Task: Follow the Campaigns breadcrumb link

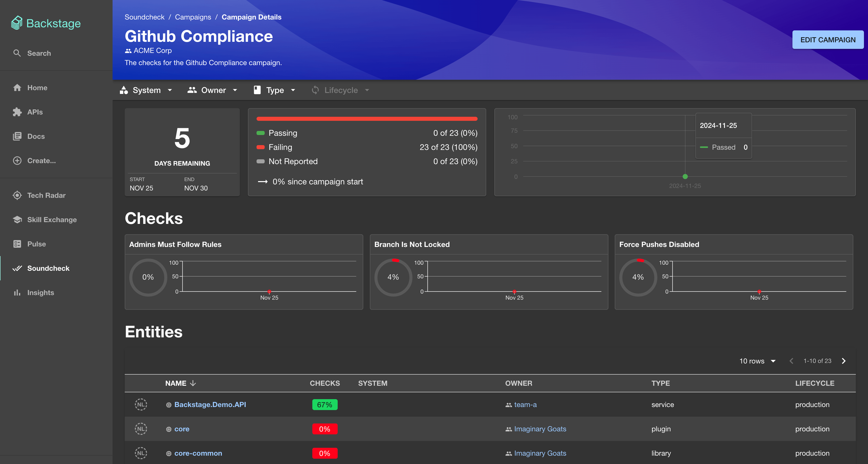Action: tap(193, 17)
